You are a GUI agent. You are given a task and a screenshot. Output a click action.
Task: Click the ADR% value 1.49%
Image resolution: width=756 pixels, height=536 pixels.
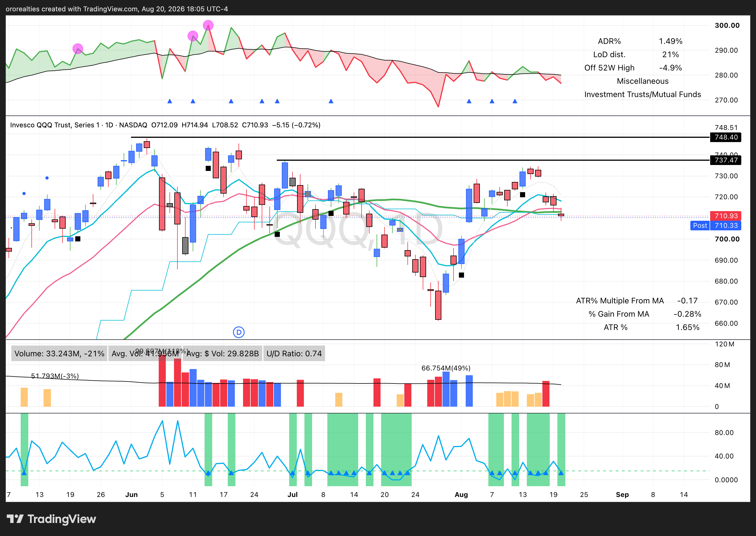pyautogui.click(x=671, y=41)
